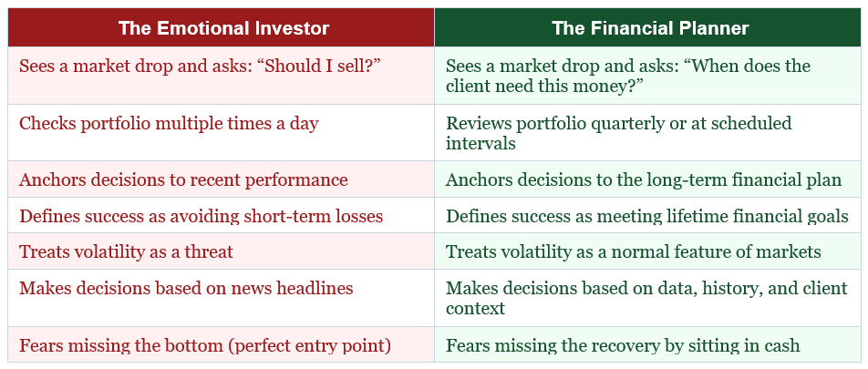
Task: Click 'Makes decisions based on data, history' cell
Action: click(x=647, y=298)
